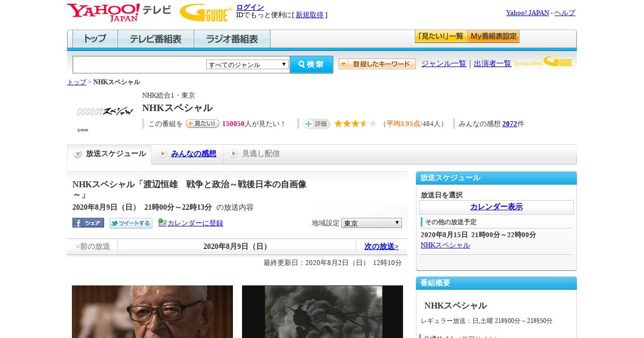Image resolution: width=644 pixels, height=338 pixels.
Task: Open the NHKスペシャル August 15 schedule link
Action: pos(445,245)
